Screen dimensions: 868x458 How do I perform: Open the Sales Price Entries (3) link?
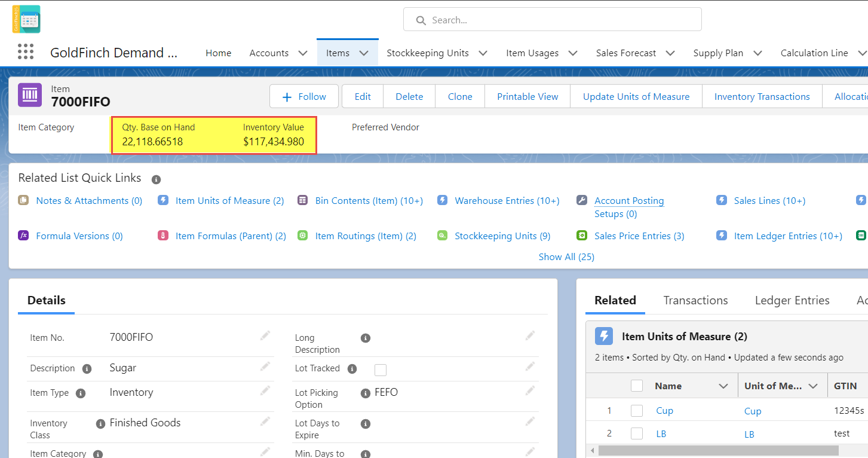pyautogui.click(x=639, y=236)
